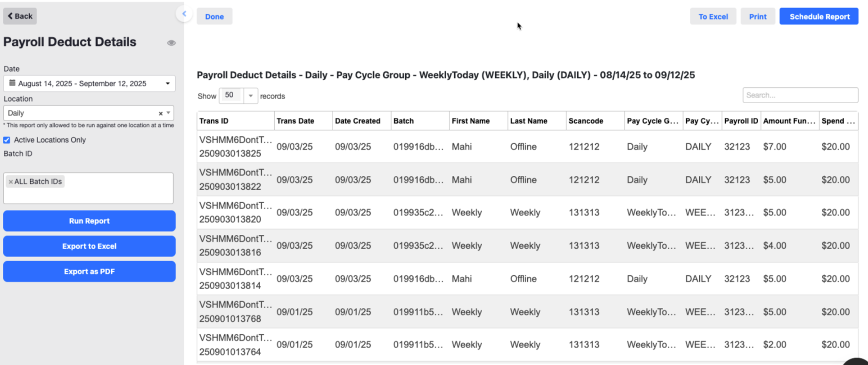This screenshot has height=365, width=868.
Task: Expand the Location dropdown arrow
Action: tap(168, 113)
